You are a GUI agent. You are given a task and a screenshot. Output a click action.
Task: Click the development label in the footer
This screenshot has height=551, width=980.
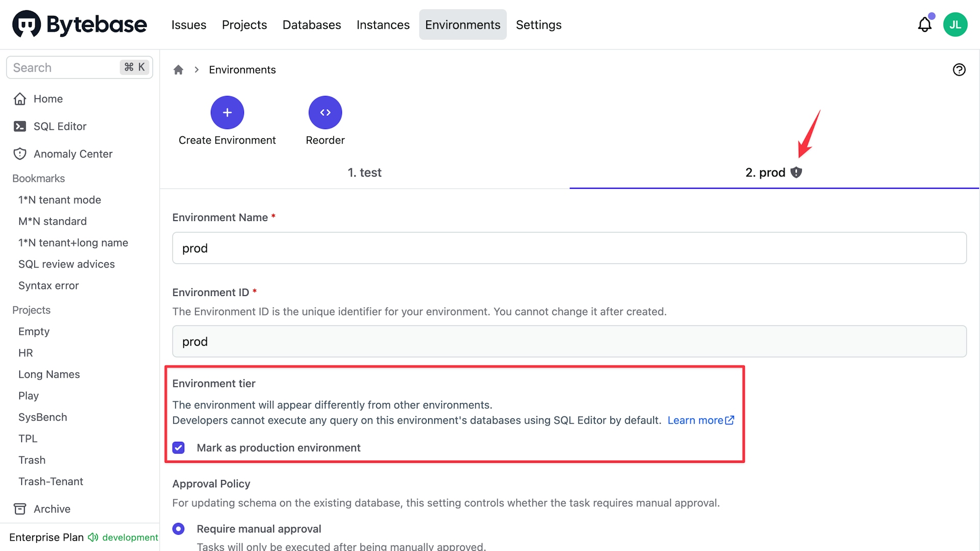[130, 537]
